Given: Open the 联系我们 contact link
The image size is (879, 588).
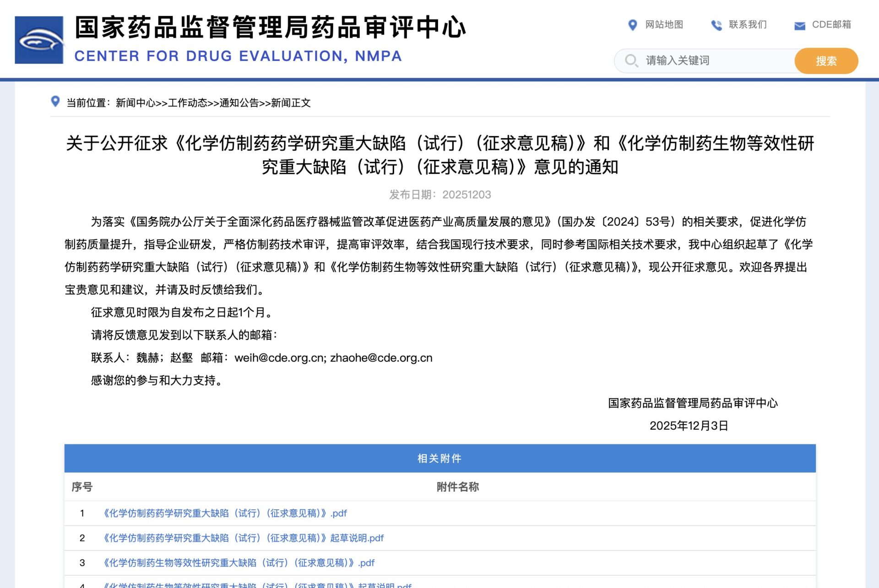Looking at the screenshot, I should pos(747,25).
